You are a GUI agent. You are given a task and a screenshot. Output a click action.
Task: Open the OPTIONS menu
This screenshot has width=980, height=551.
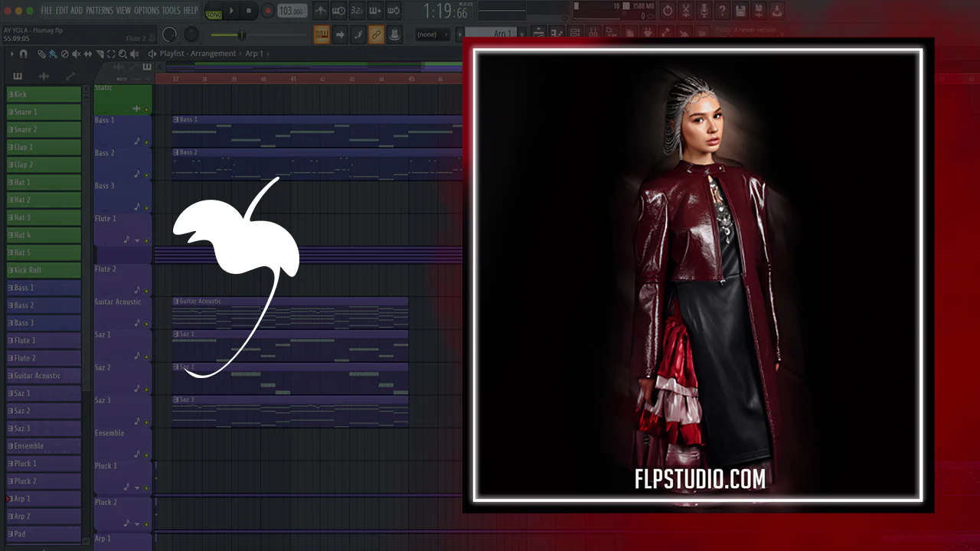point(146,11)
